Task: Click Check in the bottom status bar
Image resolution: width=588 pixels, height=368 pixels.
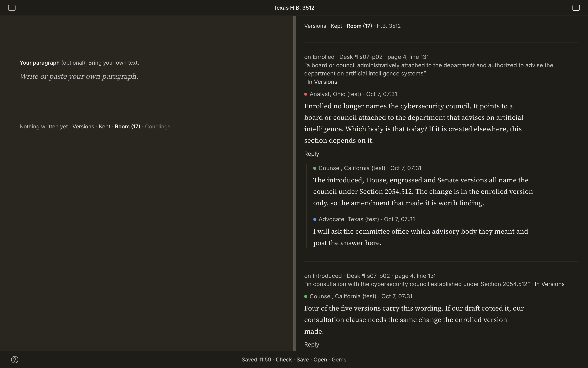Action: (284, 360)
